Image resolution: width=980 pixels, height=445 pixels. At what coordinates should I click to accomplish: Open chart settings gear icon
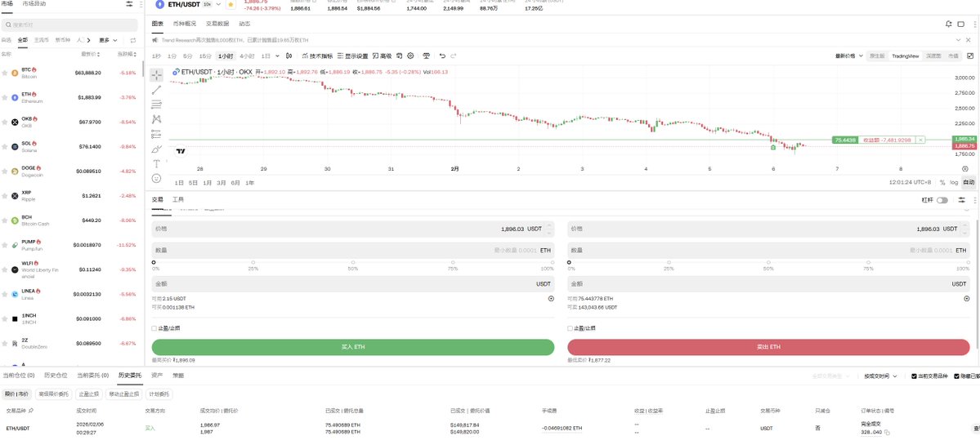pyautogui.click(x=410, y=56)
